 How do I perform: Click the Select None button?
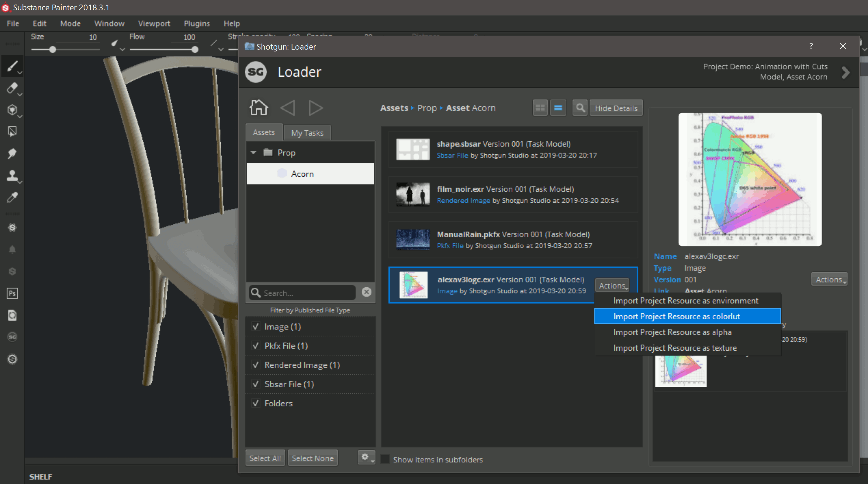312,458
